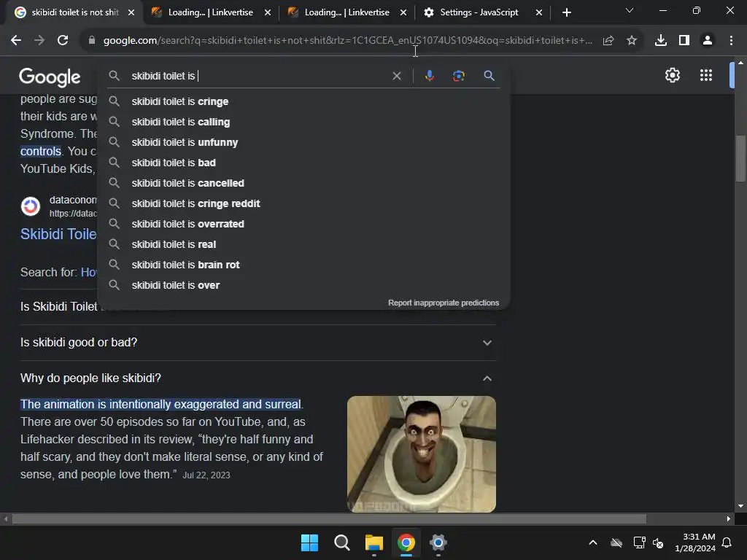Click the blue search magnifier button

click(489, 76)
